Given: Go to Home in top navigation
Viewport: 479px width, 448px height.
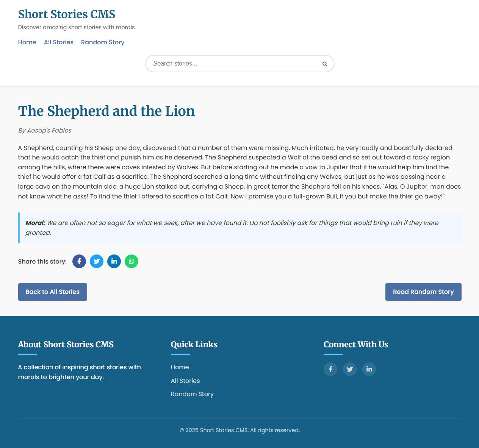Looking at the screenshot, I should 27,42.
